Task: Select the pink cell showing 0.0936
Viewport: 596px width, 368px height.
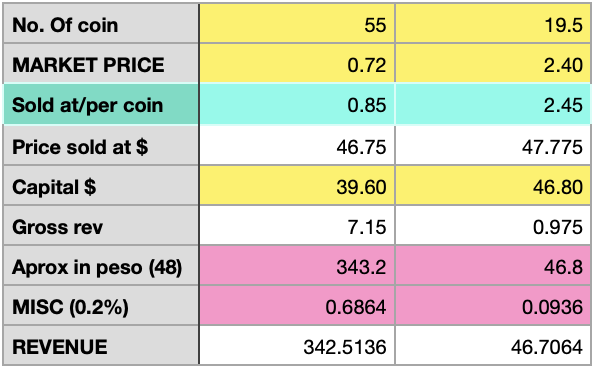Action: [x=493, y=305]
